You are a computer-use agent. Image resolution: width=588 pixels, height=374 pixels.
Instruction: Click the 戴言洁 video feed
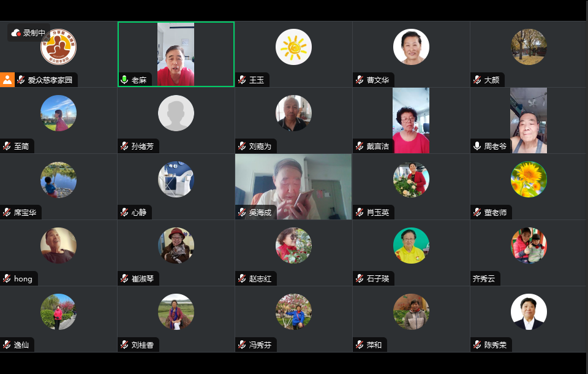[411, 121]
